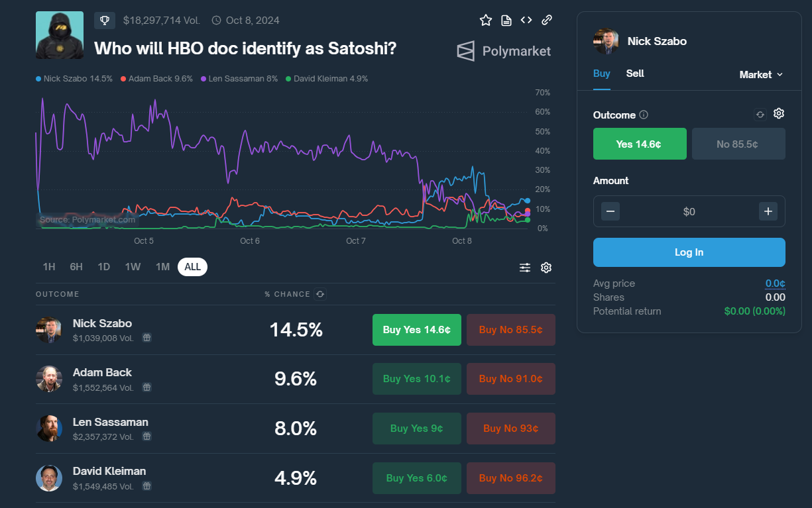Viewport: 812px width, 508px height.
Task: Click Buy Yes 6.0¢ for David Kleiman
Action: pos(417,478)
